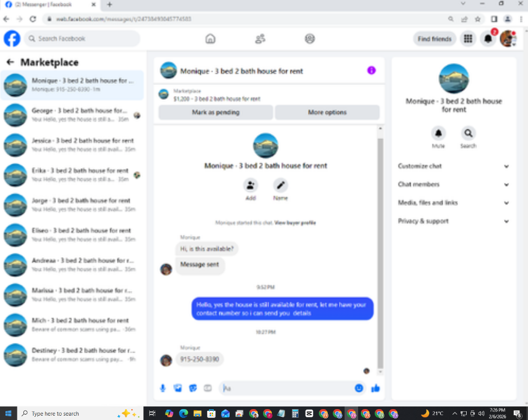
Task: Open the notifications bell
Action: click(x=488, y=39)
